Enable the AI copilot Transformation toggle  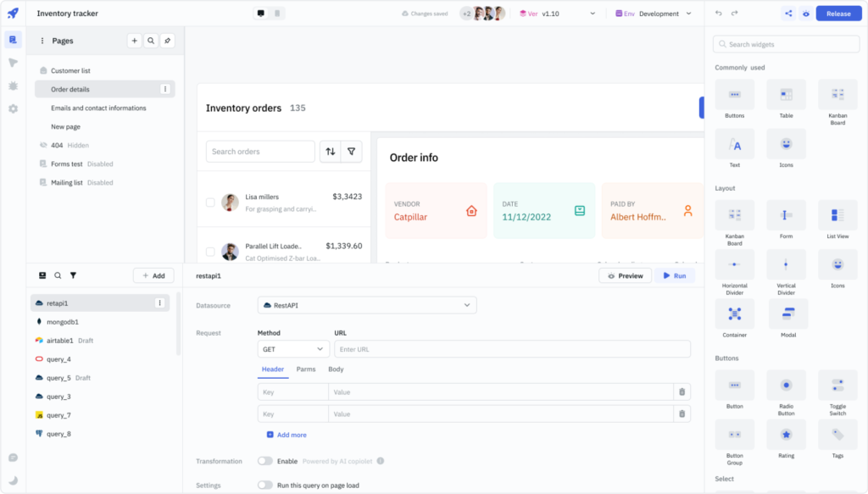pos(265,461)
